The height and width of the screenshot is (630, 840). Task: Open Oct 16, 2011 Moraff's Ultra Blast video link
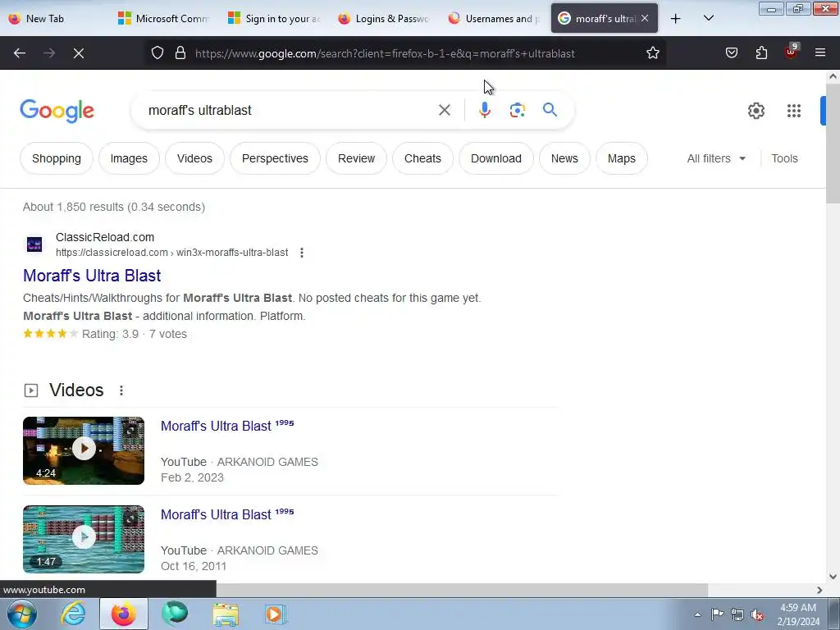(x=227, y=514)
